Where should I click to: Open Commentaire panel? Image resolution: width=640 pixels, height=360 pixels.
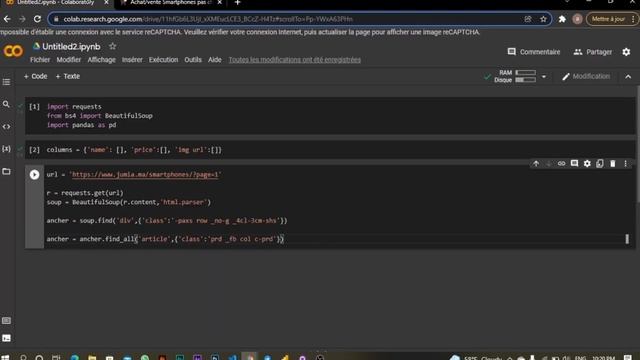(x=534, y=52)
